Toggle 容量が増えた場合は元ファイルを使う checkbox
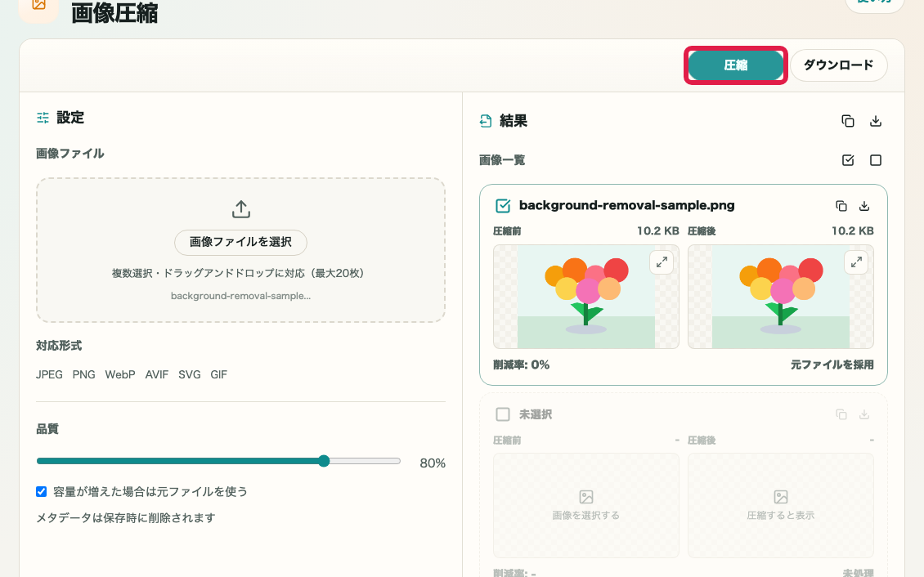The height and width of the screenshot is (577, 924). click(x=41, y=491)
